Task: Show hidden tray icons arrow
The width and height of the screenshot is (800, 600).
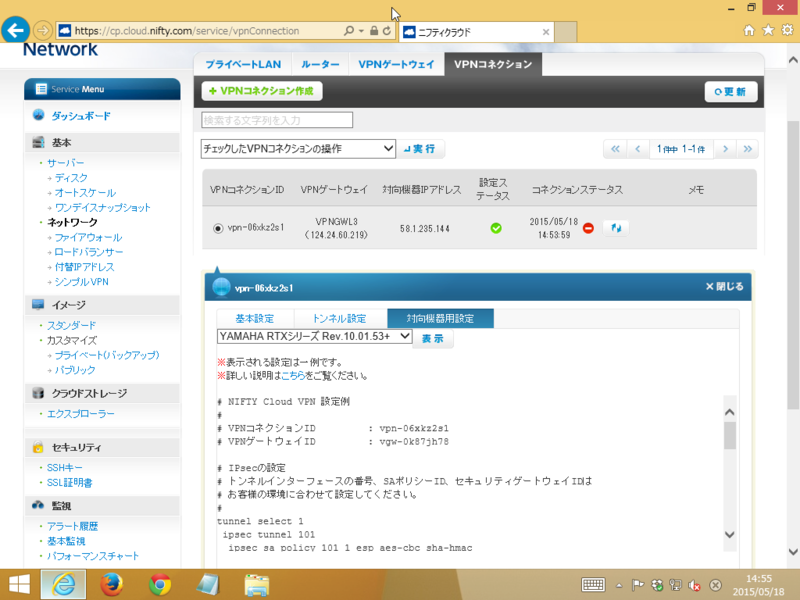Action: pos(619,585)
